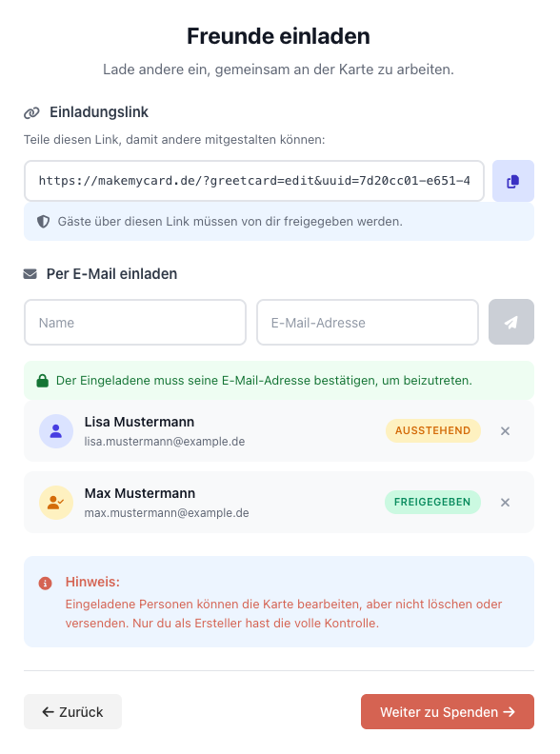Remove Lisa Mustermann from invite list

pyautogui.click(x=505, y=431)
